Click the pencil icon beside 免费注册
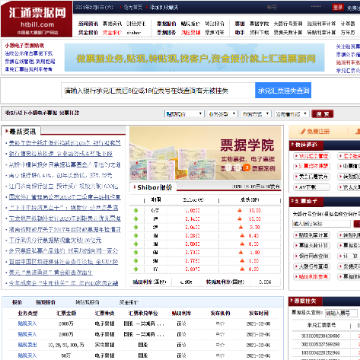This screenshot has width=360, height=360. pyautogui.click(x=303, y=131)
